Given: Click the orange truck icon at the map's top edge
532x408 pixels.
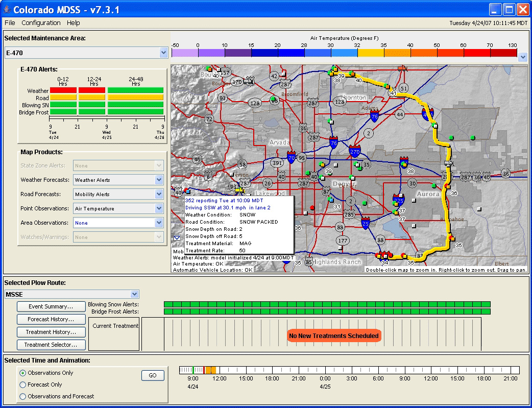Looking at the screenshot, I should [x=402, y=67].
